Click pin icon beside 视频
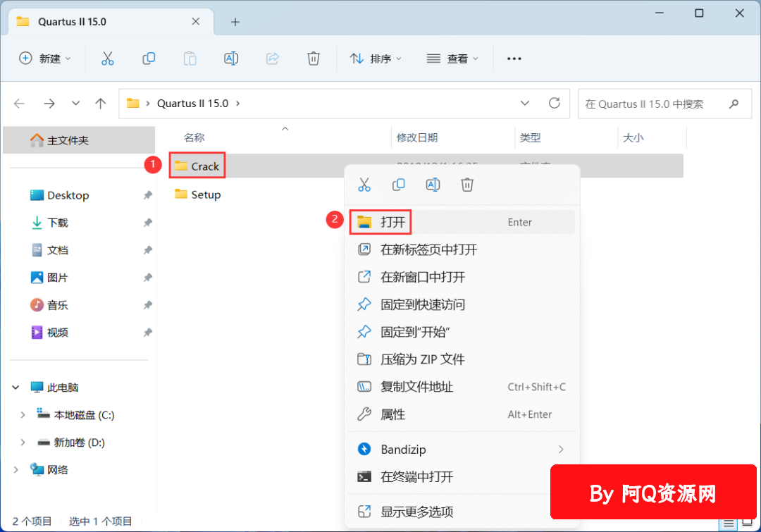This screenshot has width=761, height=532. point(147,333)
